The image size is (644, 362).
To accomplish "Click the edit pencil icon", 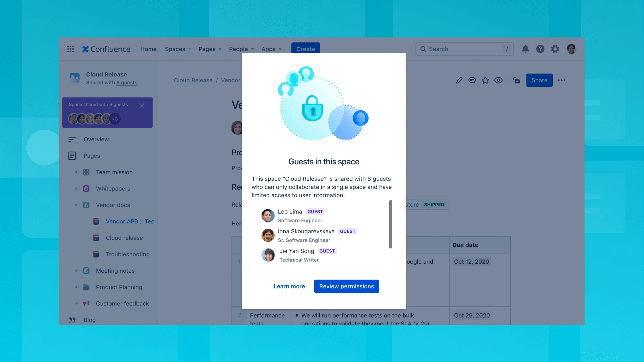I will tap(459, 81).
